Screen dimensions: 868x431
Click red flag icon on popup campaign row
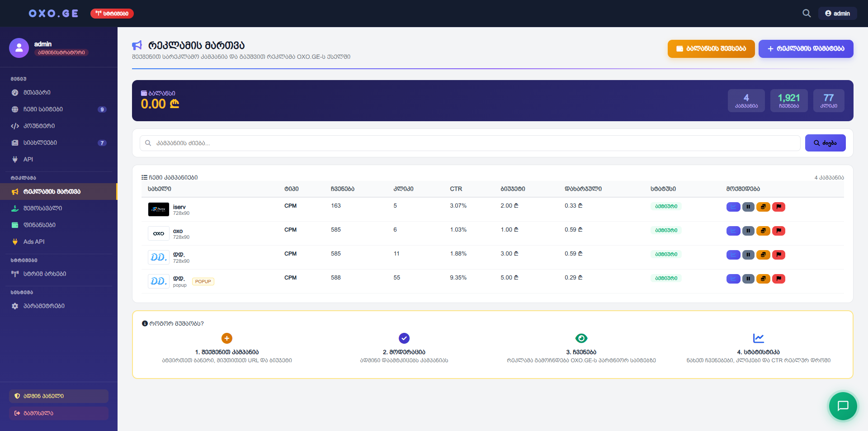(778, 279)
